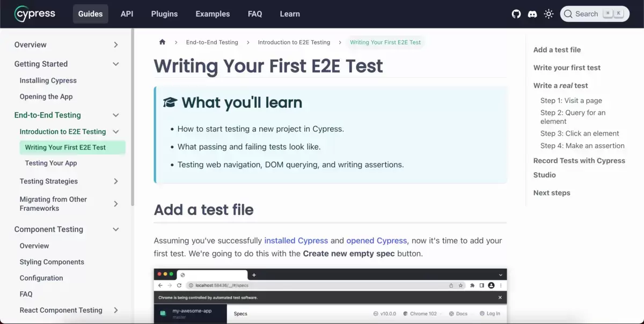Open Testing Your App sidebar page
The image size is (644, 324).
(x=51, y=163)
